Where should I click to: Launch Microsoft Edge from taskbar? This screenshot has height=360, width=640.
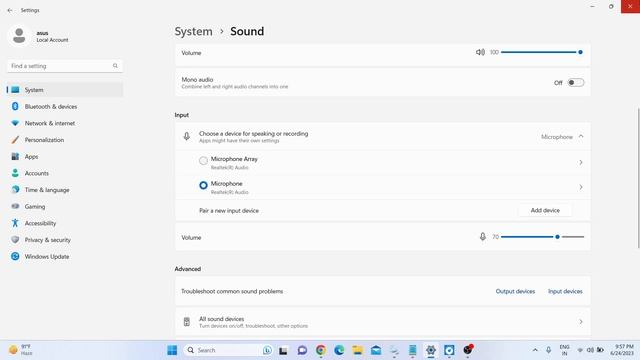click(339, 350)
